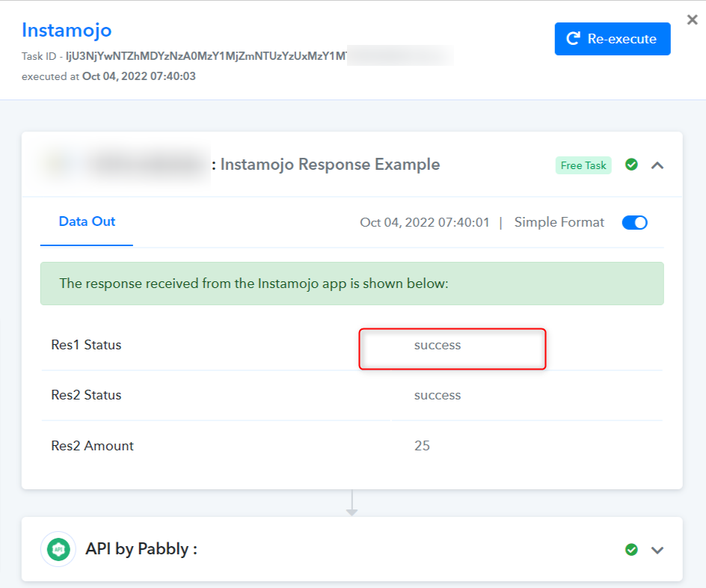Image resolution: width=706 pixels, height=588 pixels.
Task: Click green checkmark on API by Pabbly step
Action: click(631, 550)
